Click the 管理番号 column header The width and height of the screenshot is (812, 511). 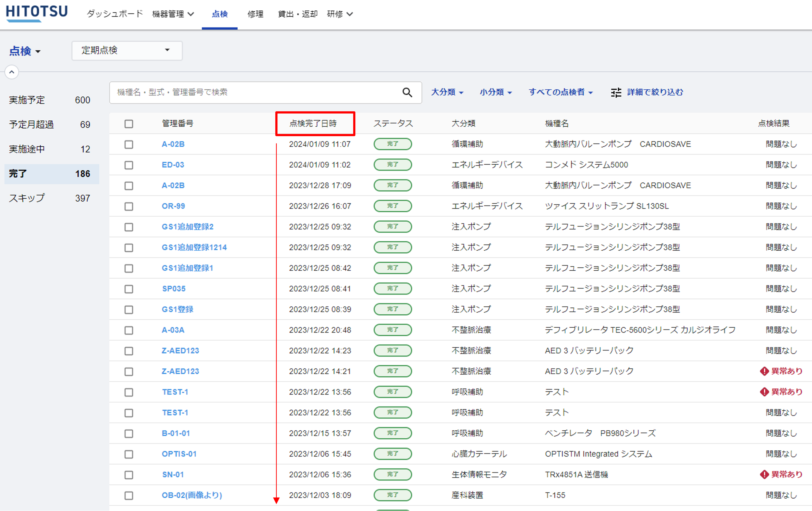(178, 123)
